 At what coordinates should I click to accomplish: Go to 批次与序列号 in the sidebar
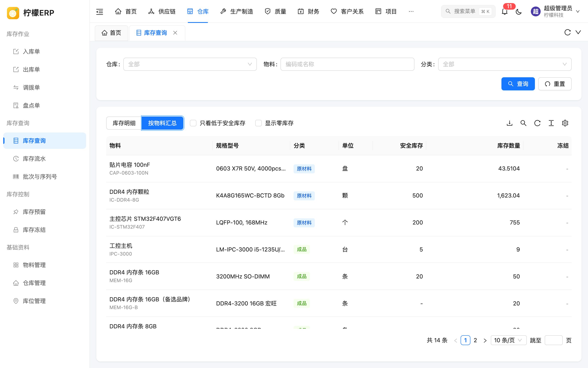point(45,177)
